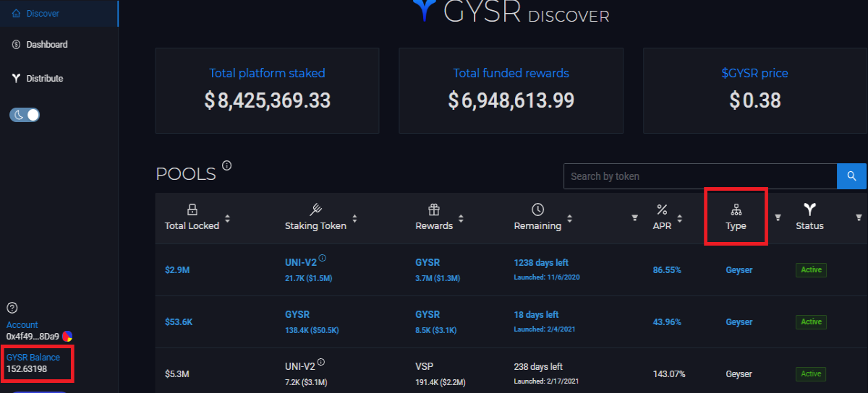
Task: Click the account avatar icon
Action: 67,336
